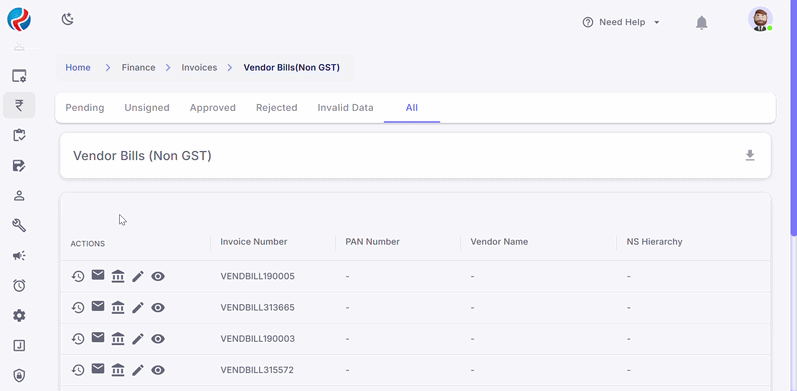Click the page vertical scrollbar
The width and height of the screenshot is (797, 391).
click(794, 117)
